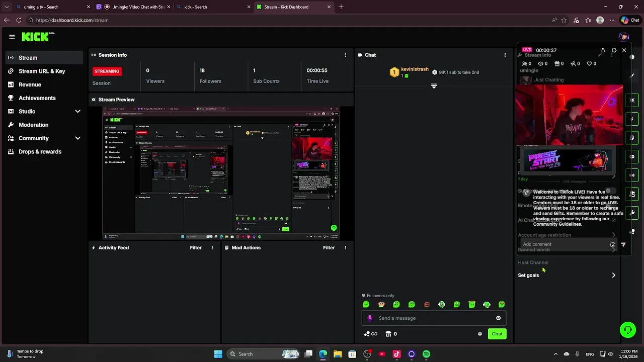This screenshot has width=644, height=362.
Task: Open the hamburger menu beside the Kick logo
Action: (x=12, y=37)
